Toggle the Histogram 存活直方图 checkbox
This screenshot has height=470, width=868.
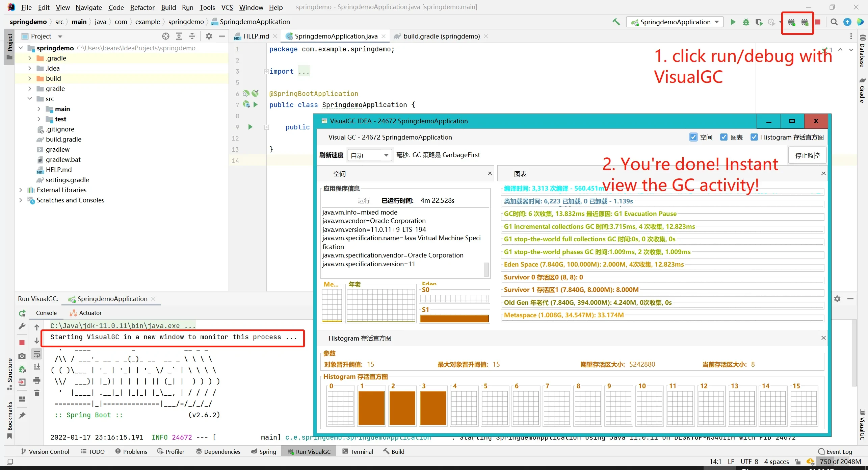(x=754, y=137)
